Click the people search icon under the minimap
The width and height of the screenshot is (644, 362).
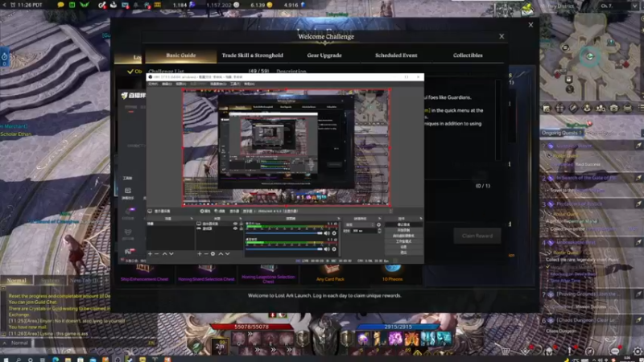601,109
